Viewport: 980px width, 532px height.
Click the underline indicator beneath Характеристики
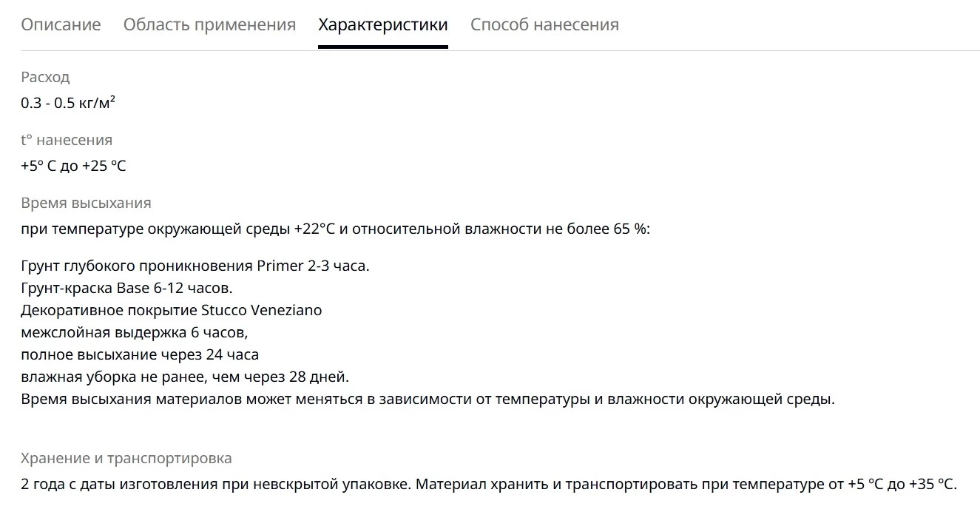[x=383, y=47]
